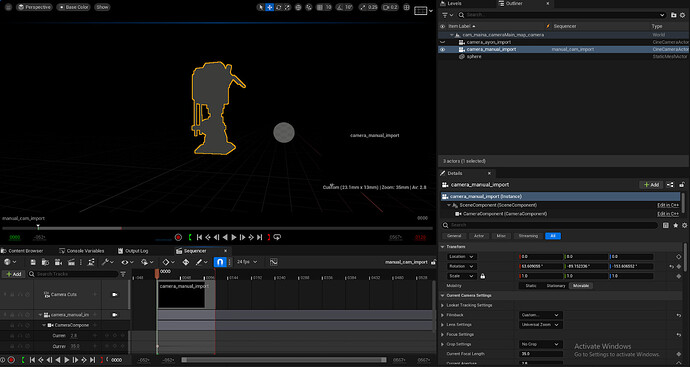The image size is (690, 367).
Task: Toggle visibility eye for camera_manual_import
Action: tap(443, 49)
